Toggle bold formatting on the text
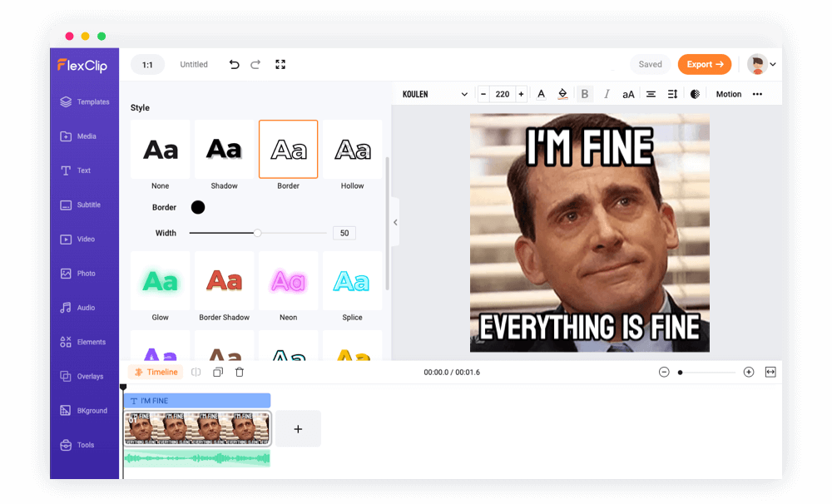The height and width of the screenshot is (504, 832). pyautogui.click(x=585, y=93)
